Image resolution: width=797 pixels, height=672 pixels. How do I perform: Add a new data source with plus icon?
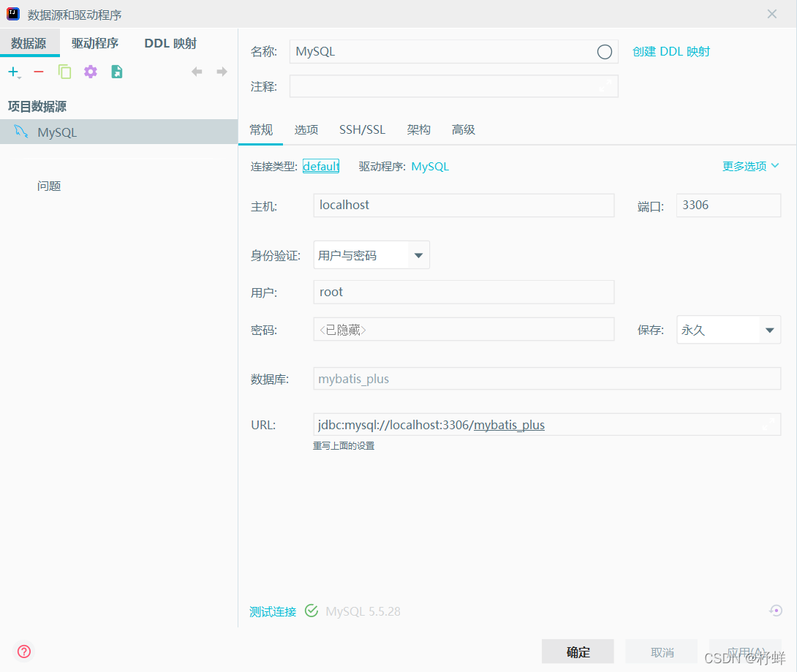(x=14, y=72)
